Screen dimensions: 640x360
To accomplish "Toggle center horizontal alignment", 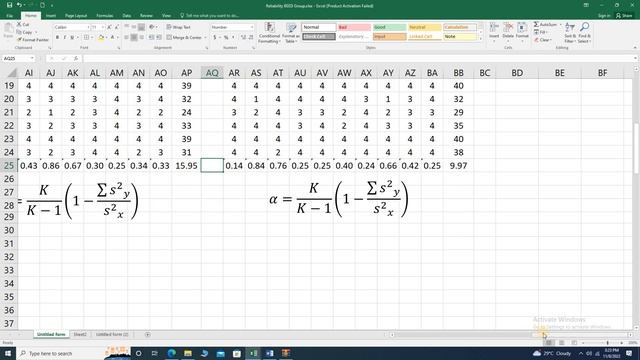I will point(134,38).
